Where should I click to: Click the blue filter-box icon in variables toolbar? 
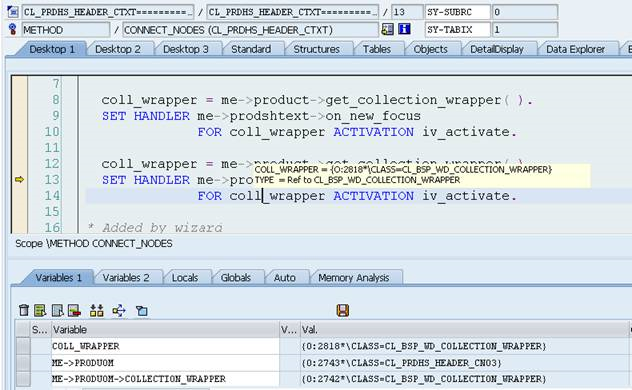141,311
